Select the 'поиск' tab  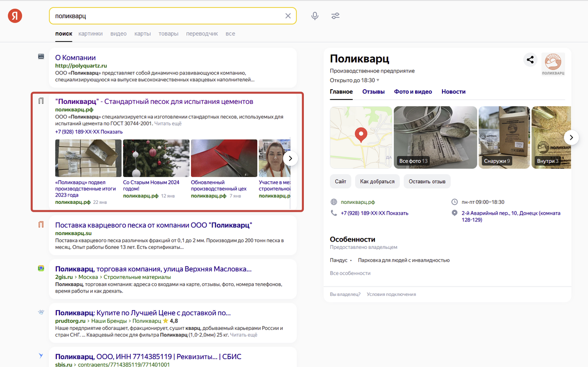coord(64,34)
